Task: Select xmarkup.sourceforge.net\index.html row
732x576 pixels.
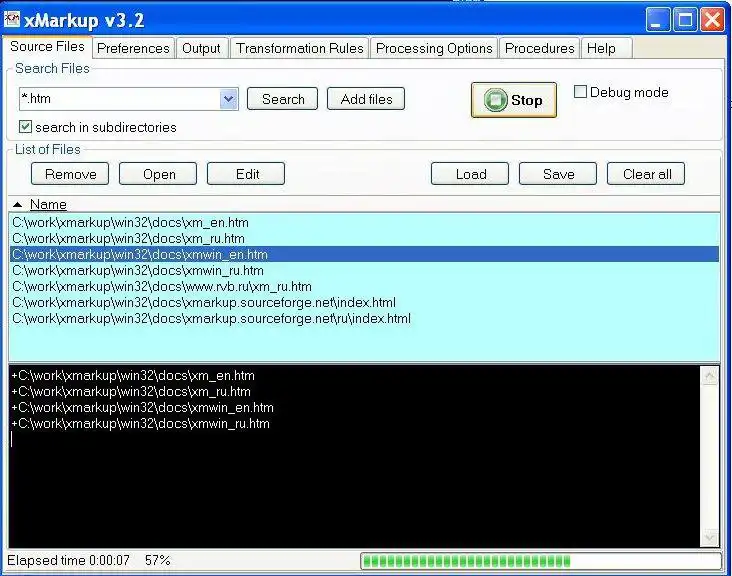Action: (364, 302)
